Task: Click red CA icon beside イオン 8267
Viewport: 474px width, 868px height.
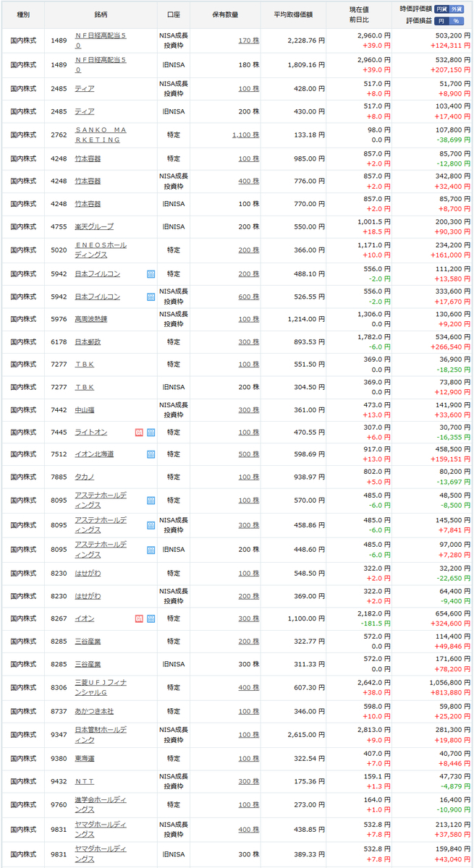Action: click(x=139, y=618)
